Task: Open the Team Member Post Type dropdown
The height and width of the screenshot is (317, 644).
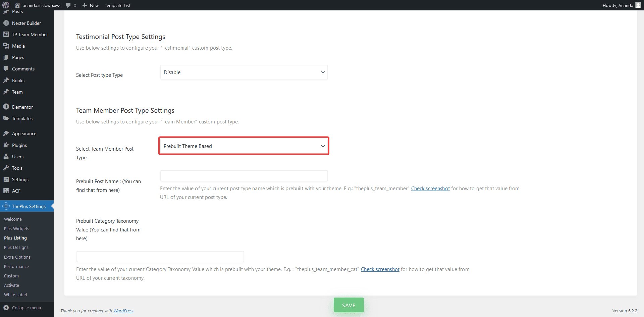Action: (x=244, y=146)
